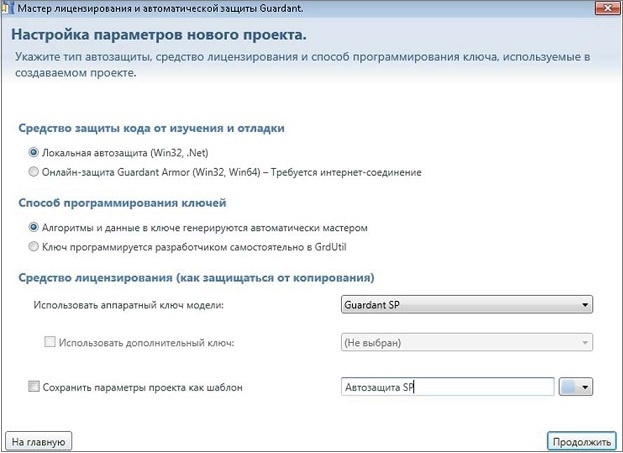This screenshot has width=623, height=453.
Task: Select Локальная автозащита (Win32, .Net) radio button
Action: [x=35, y=153]
